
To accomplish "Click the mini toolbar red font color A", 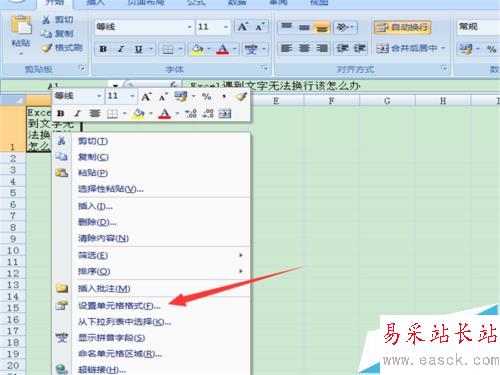I will point(164,114).
